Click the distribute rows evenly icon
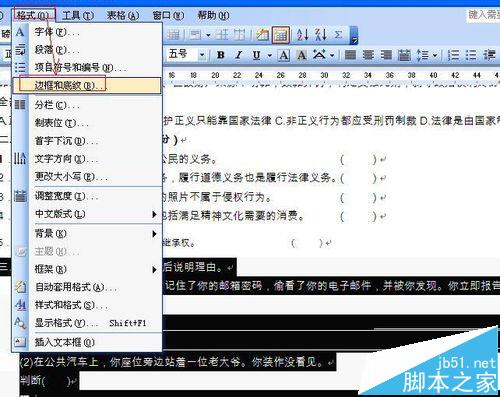Image resolution: width=500 pixels, height=397 pixels. [x=221, y=35]
